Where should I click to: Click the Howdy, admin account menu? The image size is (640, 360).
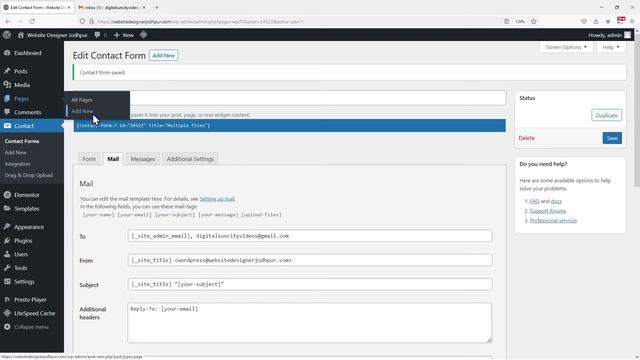[x=609, y=35]
